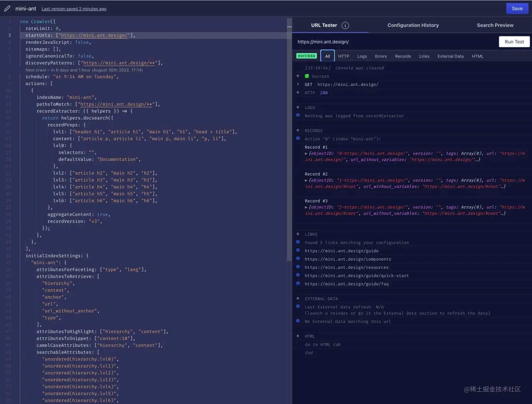
Task: Click the info icon beside 'No External Data matching'
Action: coord(298,321)
